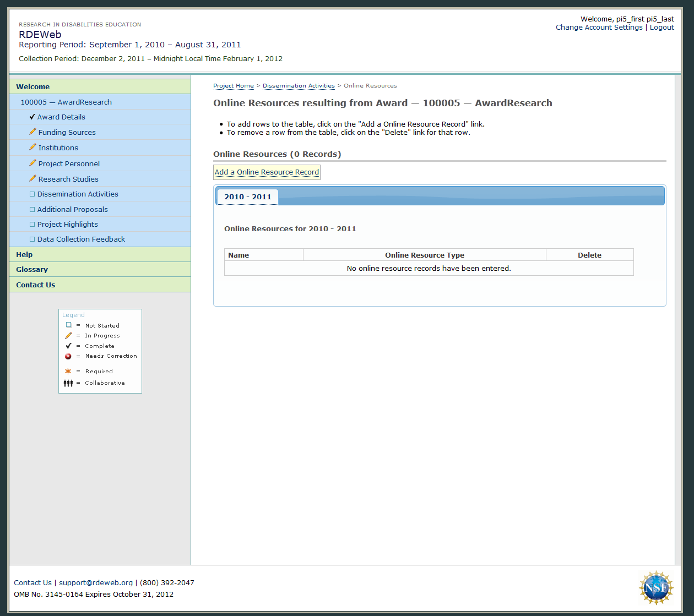Click the Legend box title
The height and width of the screenshot is (616, 694).
(x=73, y=315)
